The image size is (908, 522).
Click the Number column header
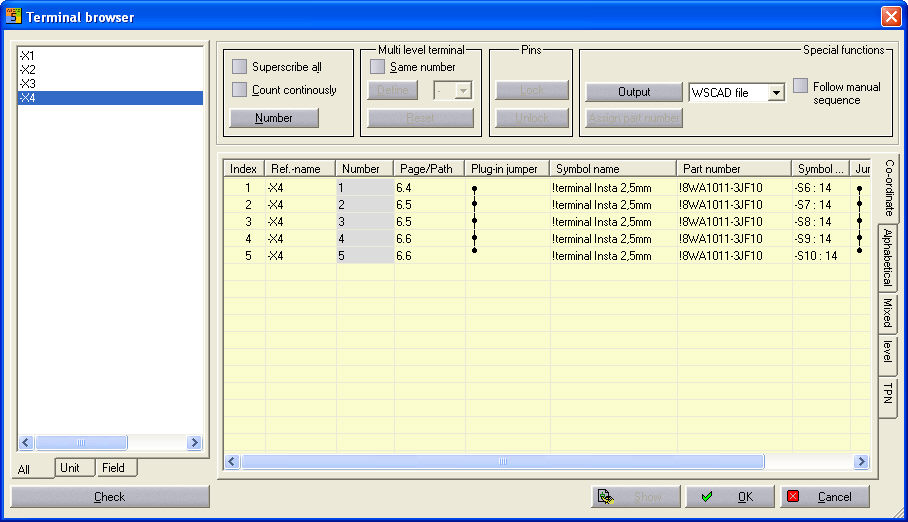364,169
